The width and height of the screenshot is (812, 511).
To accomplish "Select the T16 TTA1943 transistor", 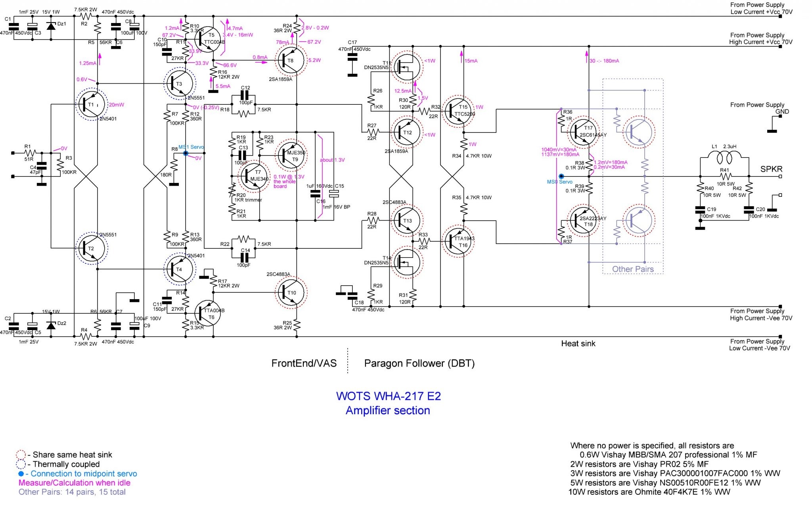I will [458, 241].
